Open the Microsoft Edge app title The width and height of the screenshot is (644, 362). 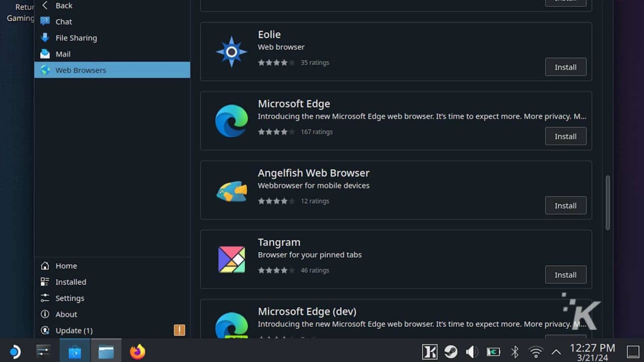(x=294, y=104)
